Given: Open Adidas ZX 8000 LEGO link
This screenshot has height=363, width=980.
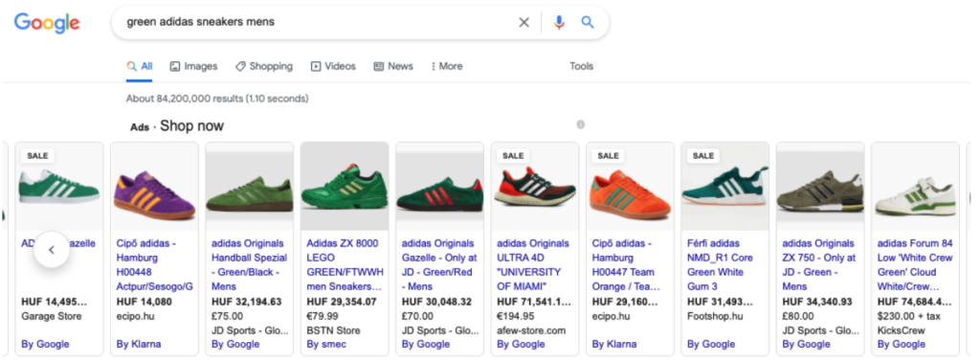Looking at the screenshot, I should click(345, 264).
